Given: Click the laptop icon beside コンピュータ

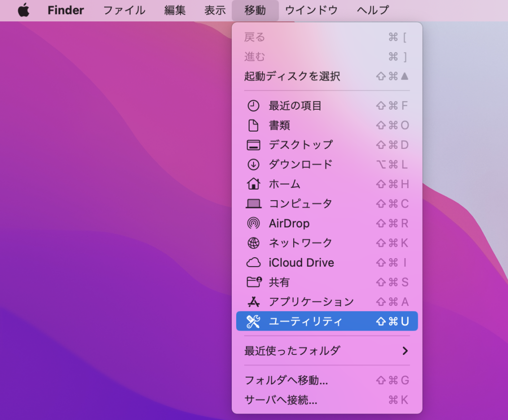Looking at the screenshot, I should pyautogui.click(x=253, y=204).
